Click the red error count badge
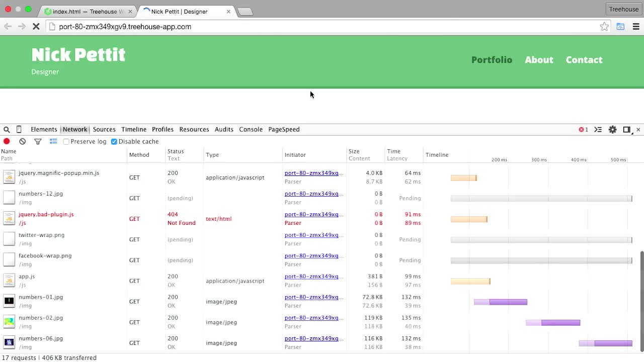Screen dimensions: 644x362 [x=583, y=129]
